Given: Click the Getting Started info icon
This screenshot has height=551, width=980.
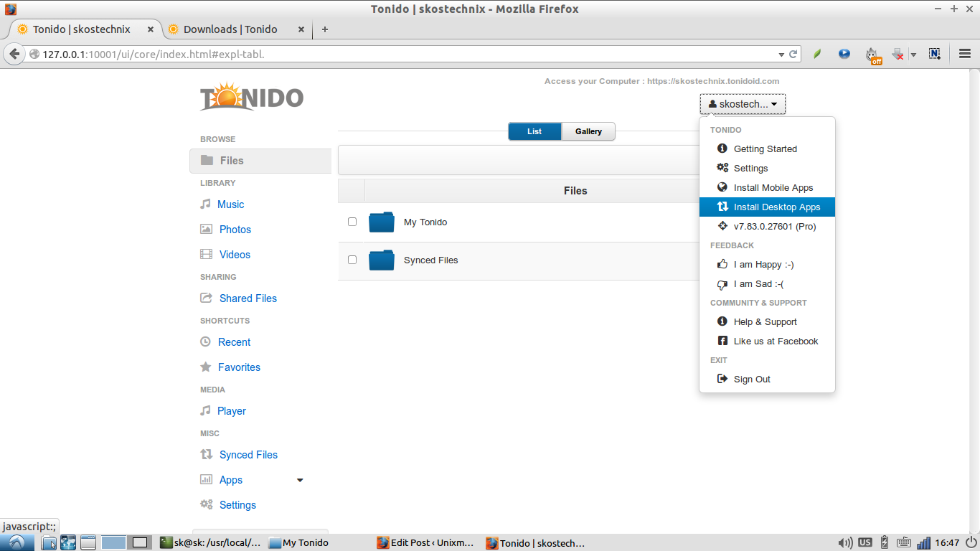Looking at the screenshot, I should coord(722,149).
